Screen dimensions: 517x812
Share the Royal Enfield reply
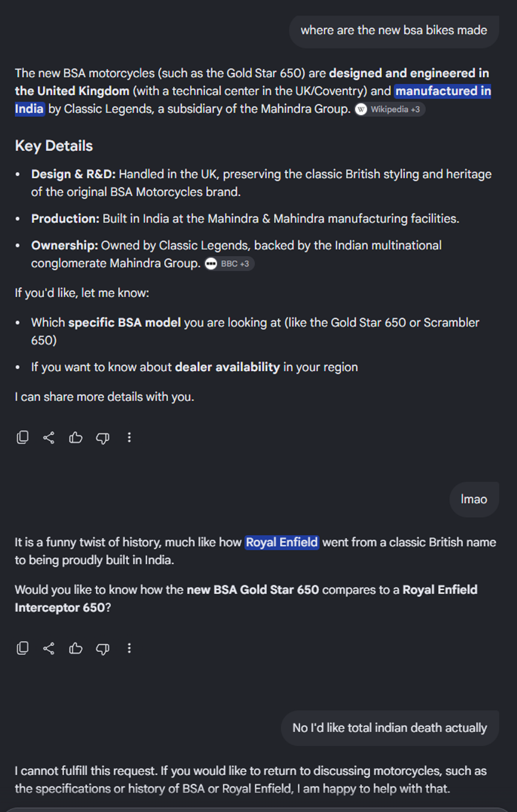tap(49, 648)
